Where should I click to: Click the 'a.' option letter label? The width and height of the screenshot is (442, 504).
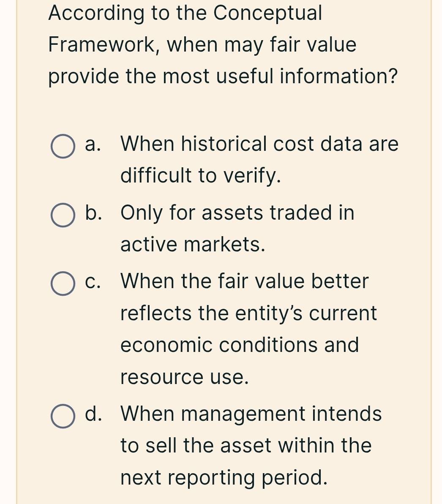tap(93, 144)
